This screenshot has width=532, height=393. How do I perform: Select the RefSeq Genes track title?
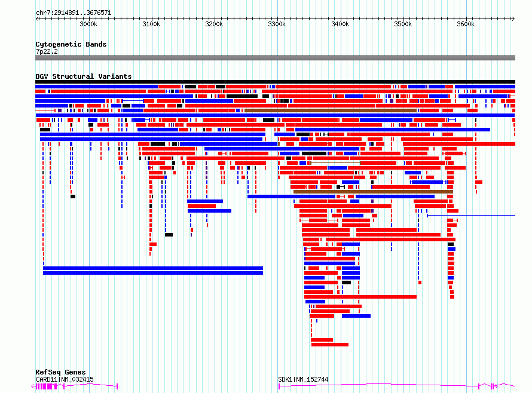coord(60,372)
